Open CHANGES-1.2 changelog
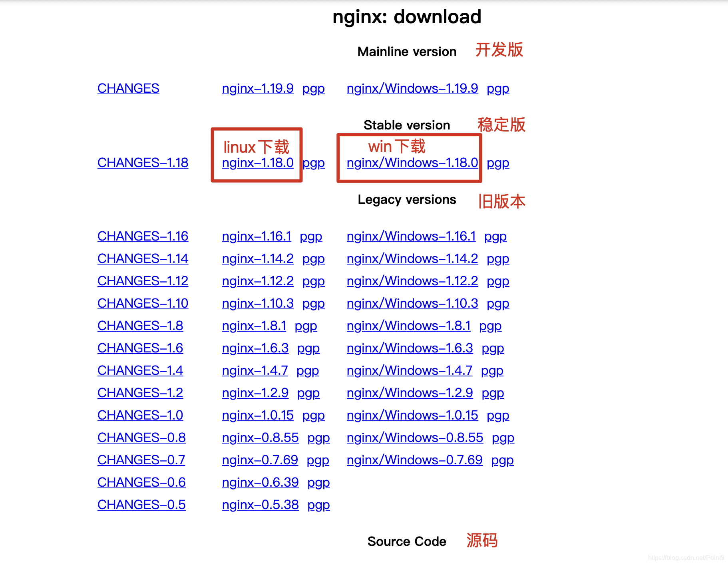This screenshot has height=565, width=728. click(x=140, y=393)
